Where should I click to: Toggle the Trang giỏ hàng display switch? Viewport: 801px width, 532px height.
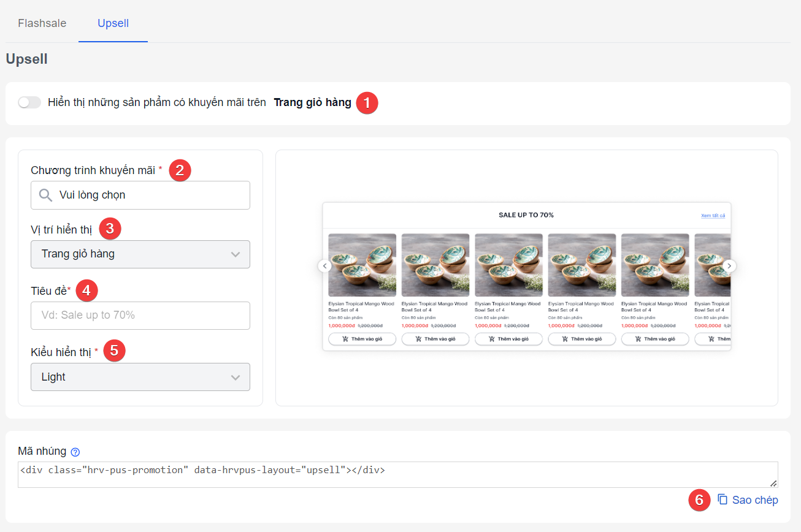(x=29, y=102)
